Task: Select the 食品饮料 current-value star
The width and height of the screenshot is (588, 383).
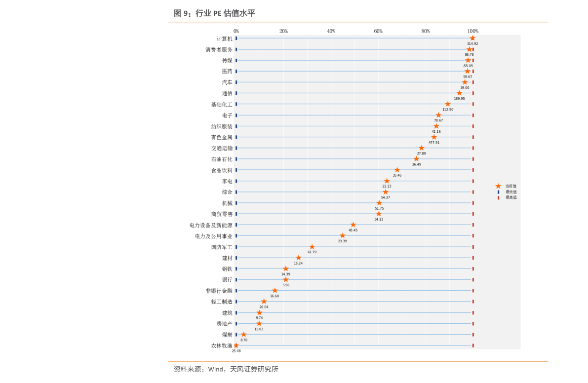Action: tap(397, 170)
